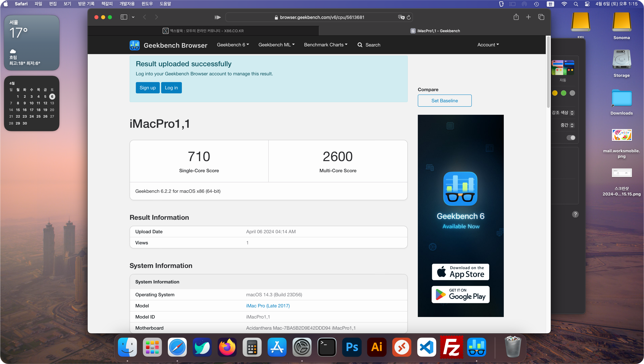The width and height of the screenshot is (644, 364).
Task: Open the Trash in the Dock
Action: [x=513, y=347]
